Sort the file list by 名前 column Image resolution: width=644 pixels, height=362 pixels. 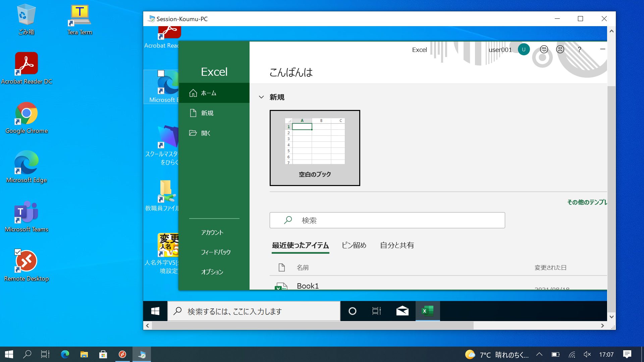point(303,267)
